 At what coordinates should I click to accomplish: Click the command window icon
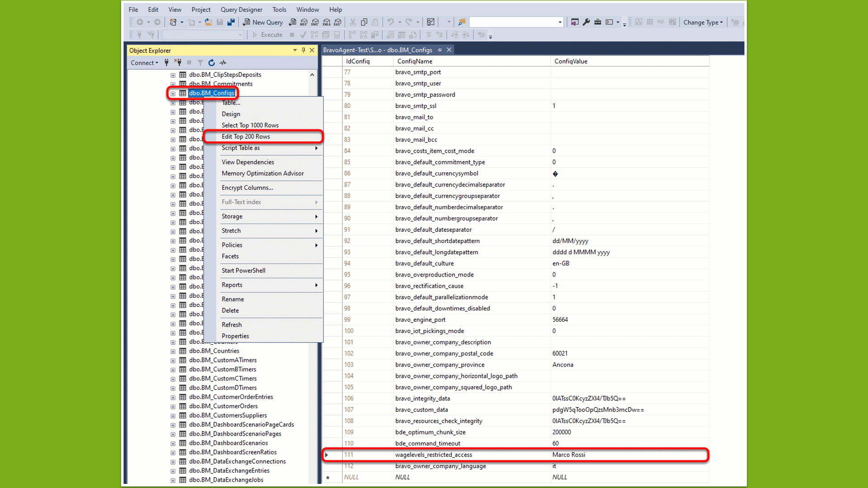[609, 22]
